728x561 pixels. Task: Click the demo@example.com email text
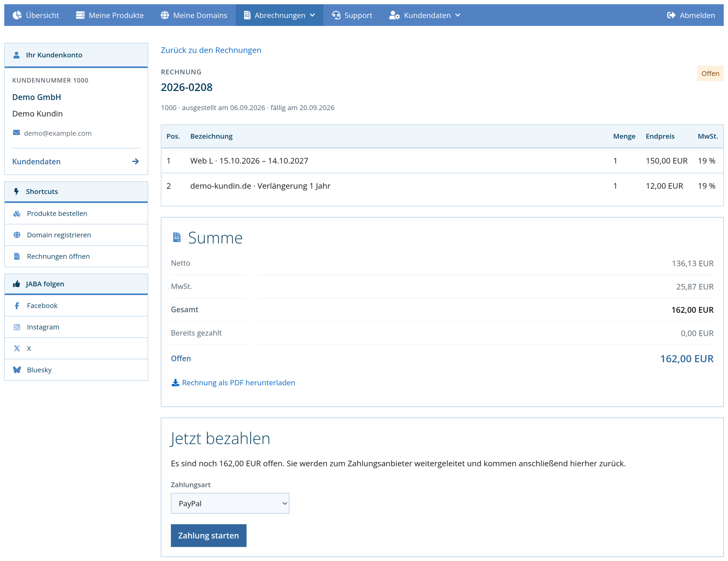(58, 133)
